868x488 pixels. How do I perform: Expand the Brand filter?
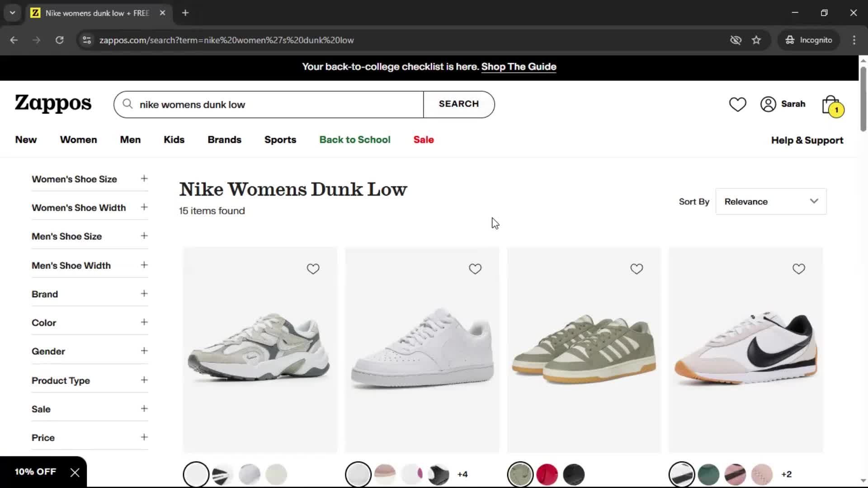[90, 294]
